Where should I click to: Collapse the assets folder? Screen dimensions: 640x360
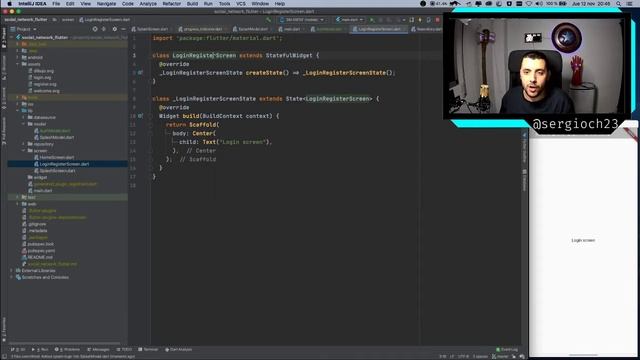[18, 64]
